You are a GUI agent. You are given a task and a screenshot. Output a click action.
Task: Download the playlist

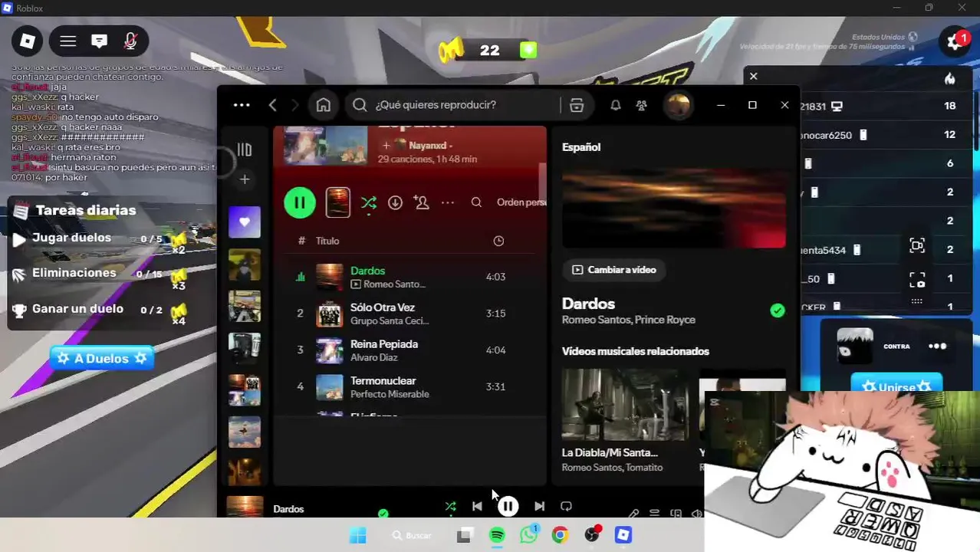(x=395, y=202)
